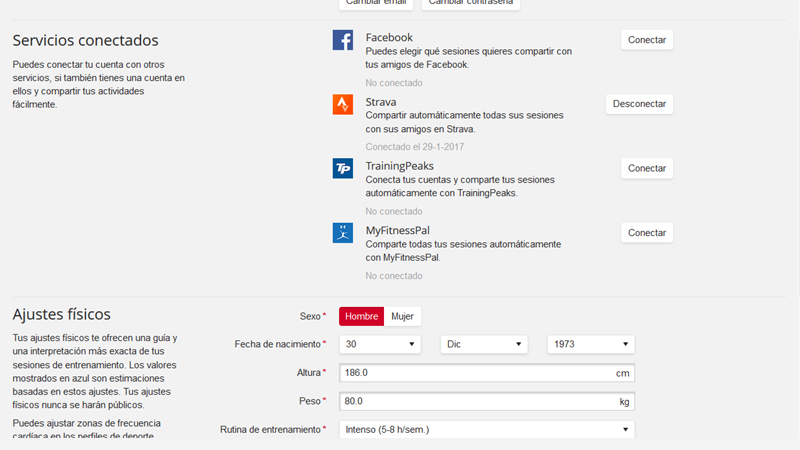
Task: Click the MyFitnessPal logo icon
Action: coord(343,233)
